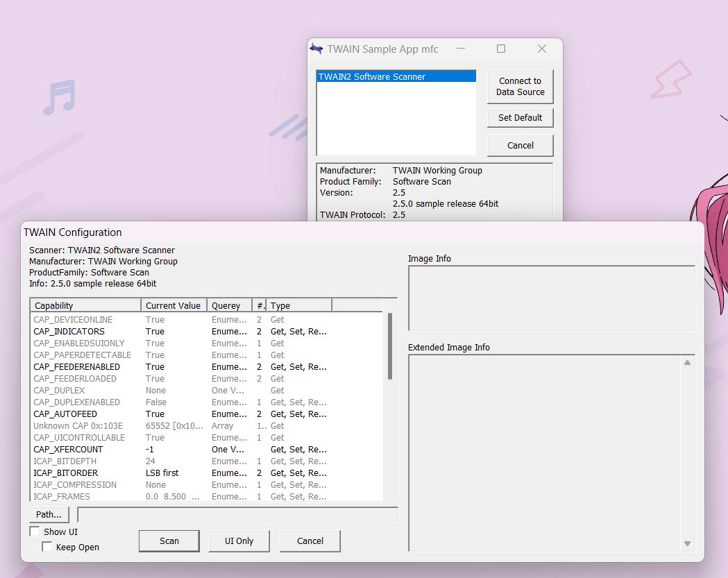Select the CAP_INDICATORS capability row
Viewport: 728px width, 578px height.
click(207, 332)
